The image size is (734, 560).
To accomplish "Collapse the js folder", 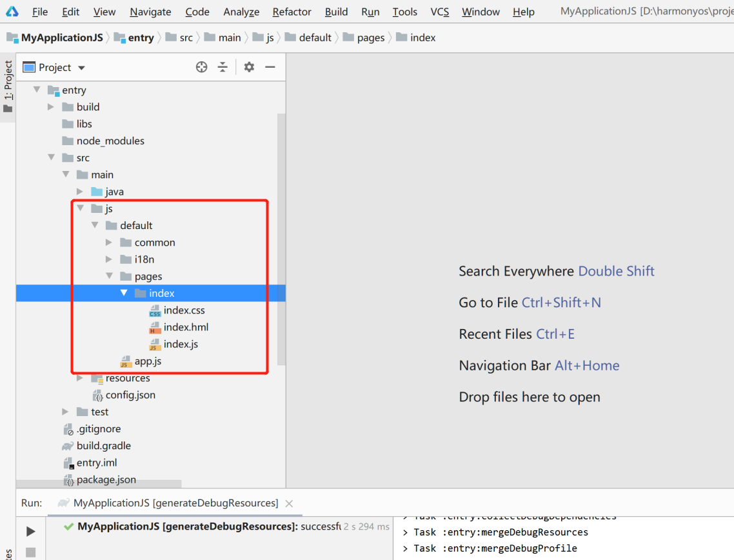I will (81, 208).
